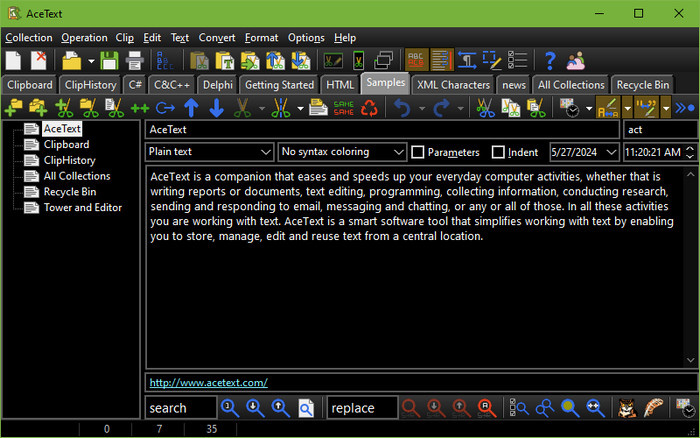Click the blue undo arrow icon

[402, 108]
